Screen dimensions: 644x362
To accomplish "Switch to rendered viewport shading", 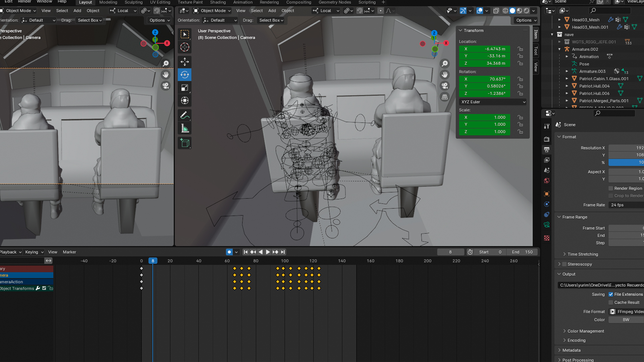I will (527, 11).
